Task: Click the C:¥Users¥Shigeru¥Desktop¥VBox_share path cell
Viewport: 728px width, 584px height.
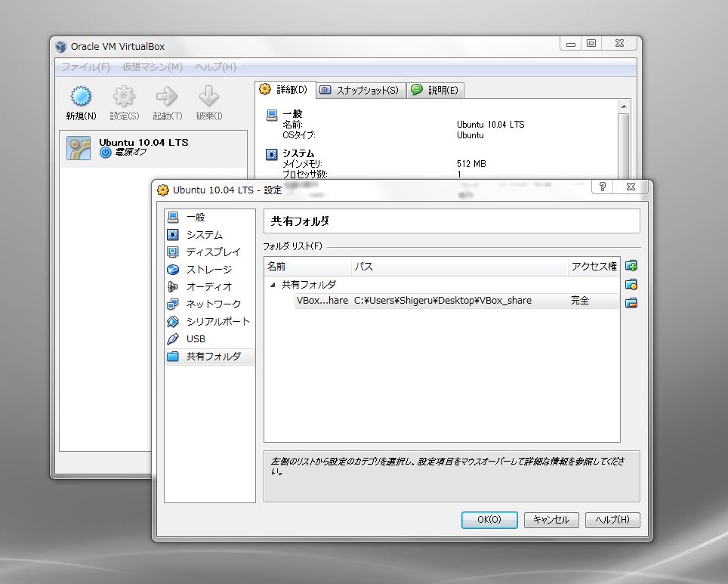Action: (443, 301)
